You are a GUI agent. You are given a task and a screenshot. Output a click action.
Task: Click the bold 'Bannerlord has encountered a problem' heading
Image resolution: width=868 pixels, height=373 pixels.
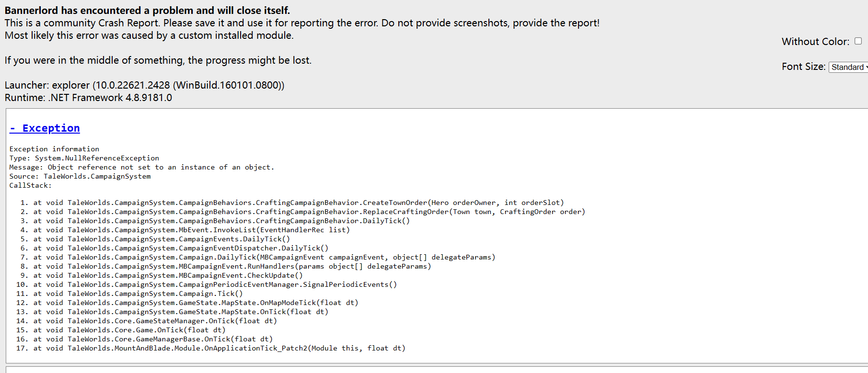[147, 11]
